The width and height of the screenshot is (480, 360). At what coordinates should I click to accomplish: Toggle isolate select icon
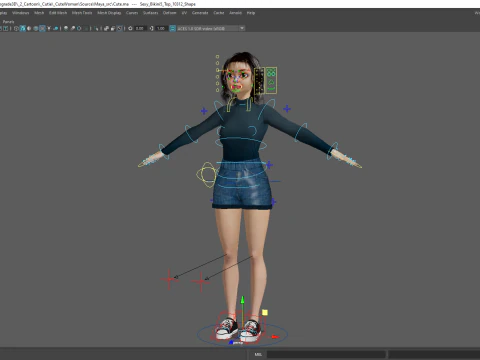pyautogui.click(x=96, y=28)
